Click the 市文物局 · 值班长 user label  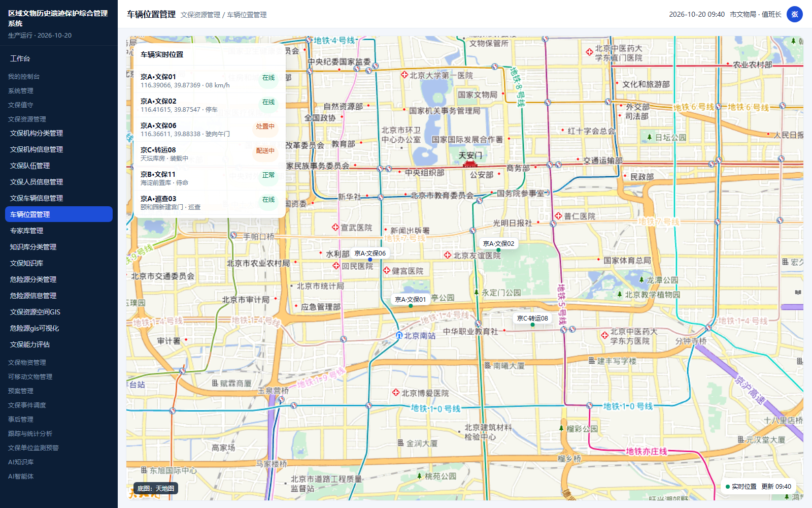[756, 14]
